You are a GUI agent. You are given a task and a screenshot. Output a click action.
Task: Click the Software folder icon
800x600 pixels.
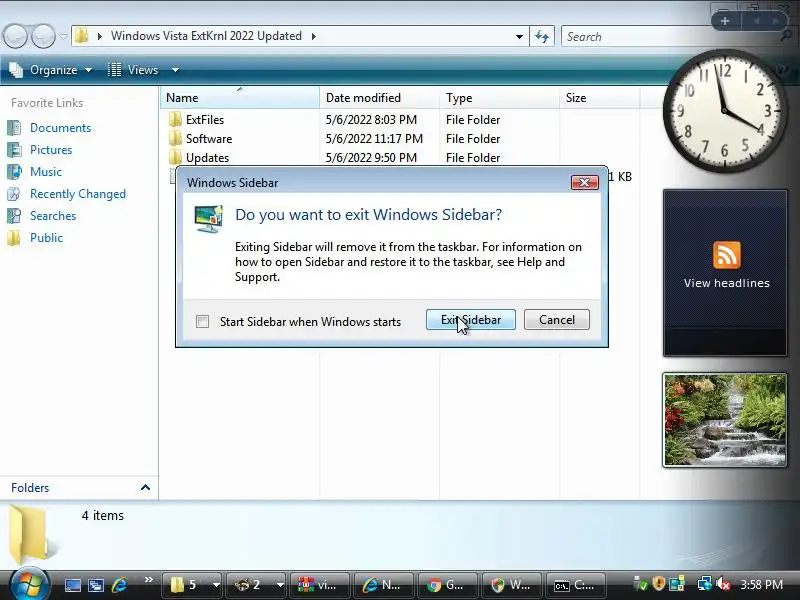pyautogui.click(x=175, y=138)
